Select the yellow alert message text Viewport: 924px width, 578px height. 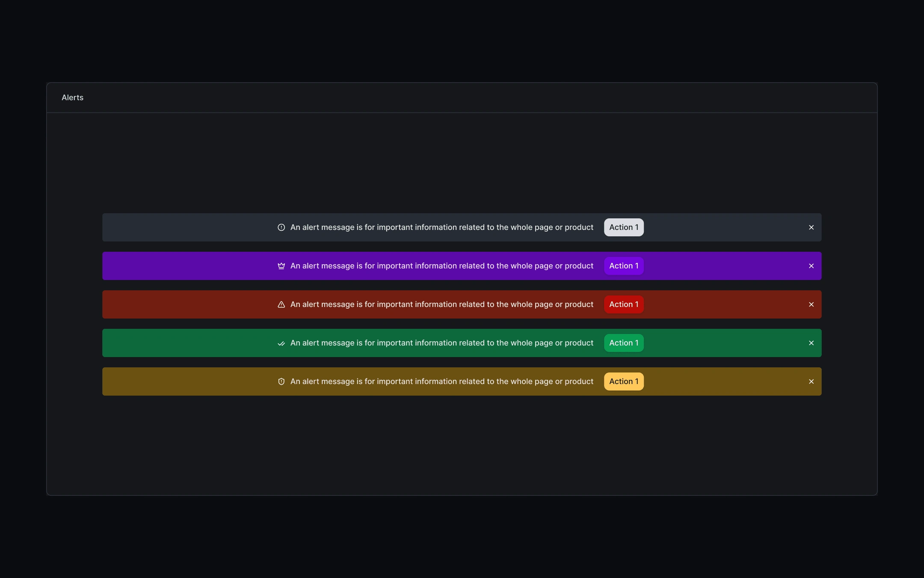[x=442, y=381]
